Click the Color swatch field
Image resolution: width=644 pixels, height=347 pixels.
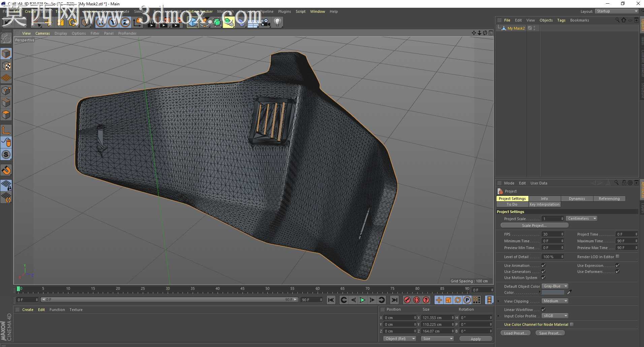coord(553,292)
